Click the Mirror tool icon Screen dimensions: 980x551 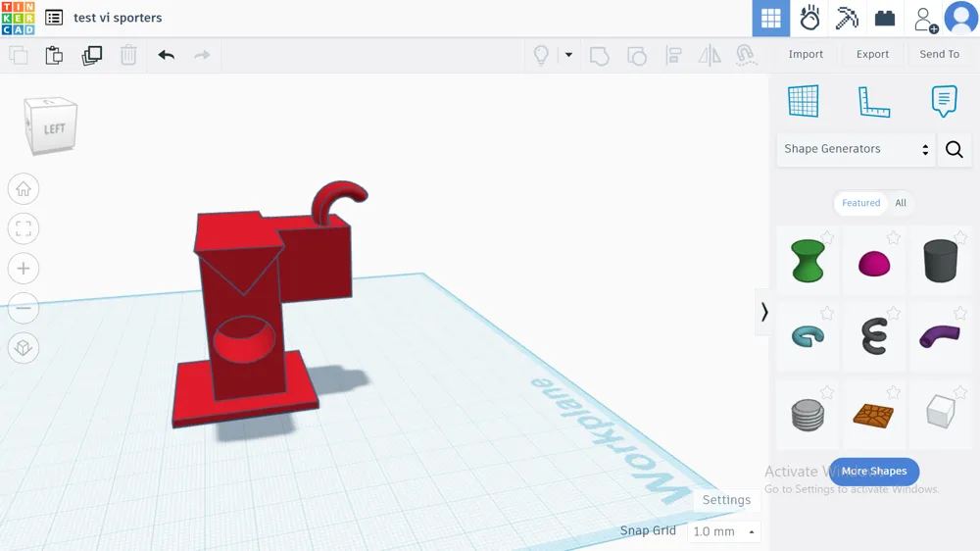[710, 55]
